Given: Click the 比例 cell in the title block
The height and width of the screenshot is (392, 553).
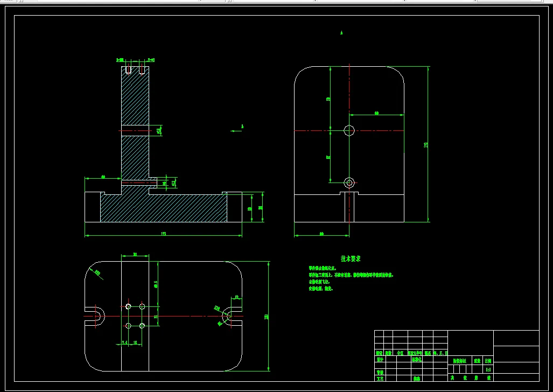Looking at the screenshot, I should pyautogui.click(x=488, y=361).
